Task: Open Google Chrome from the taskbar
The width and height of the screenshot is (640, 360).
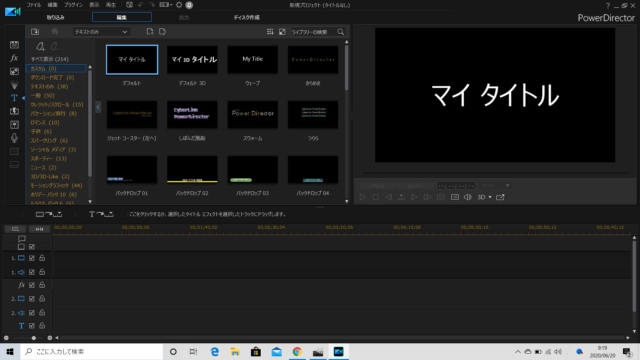Action: [x=297, y=352]
